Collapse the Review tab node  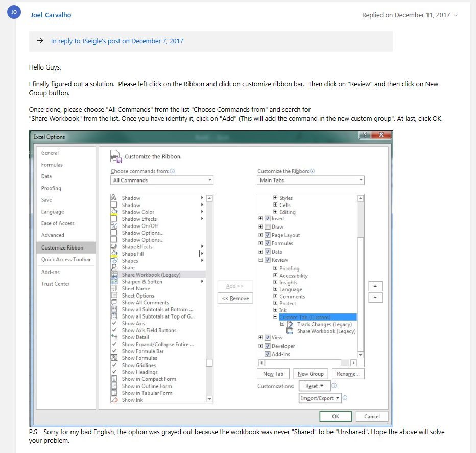[x=260, y=260]
